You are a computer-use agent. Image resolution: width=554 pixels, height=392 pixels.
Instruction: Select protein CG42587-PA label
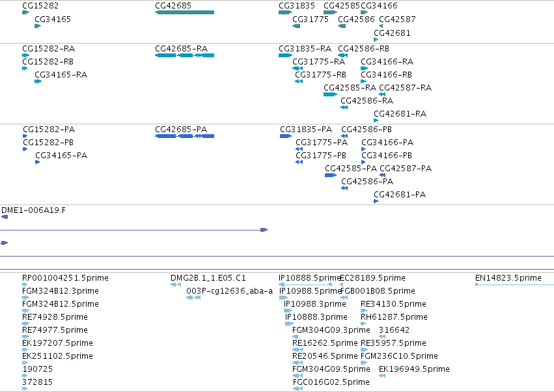[406, 169]
